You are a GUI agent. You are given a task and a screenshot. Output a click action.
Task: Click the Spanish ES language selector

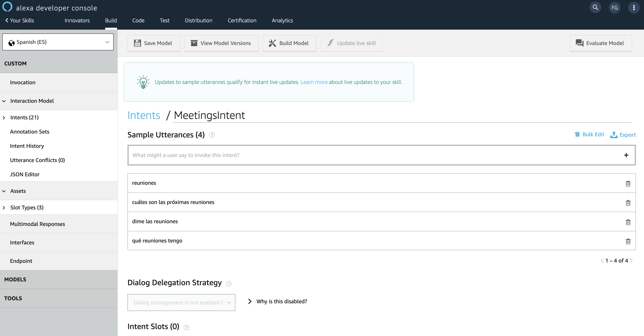click(58, 42)
